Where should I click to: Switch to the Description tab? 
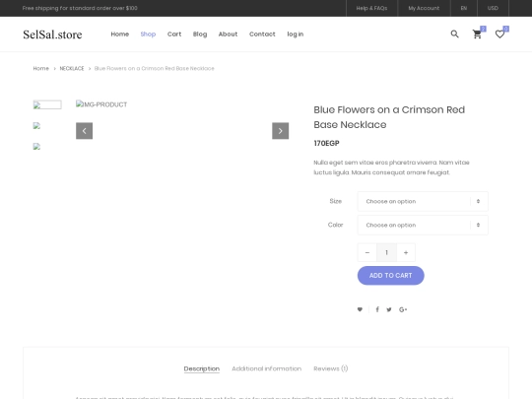202,368
